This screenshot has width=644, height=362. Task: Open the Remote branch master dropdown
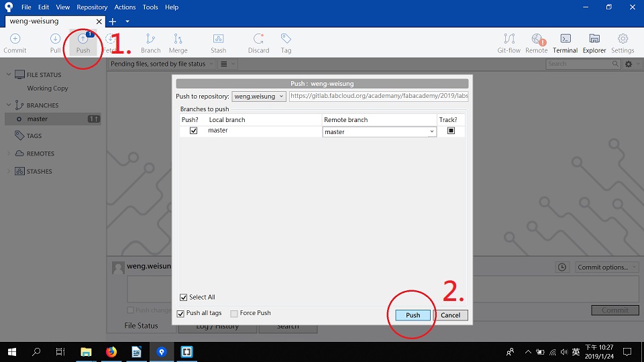click(x=379, y=132)
